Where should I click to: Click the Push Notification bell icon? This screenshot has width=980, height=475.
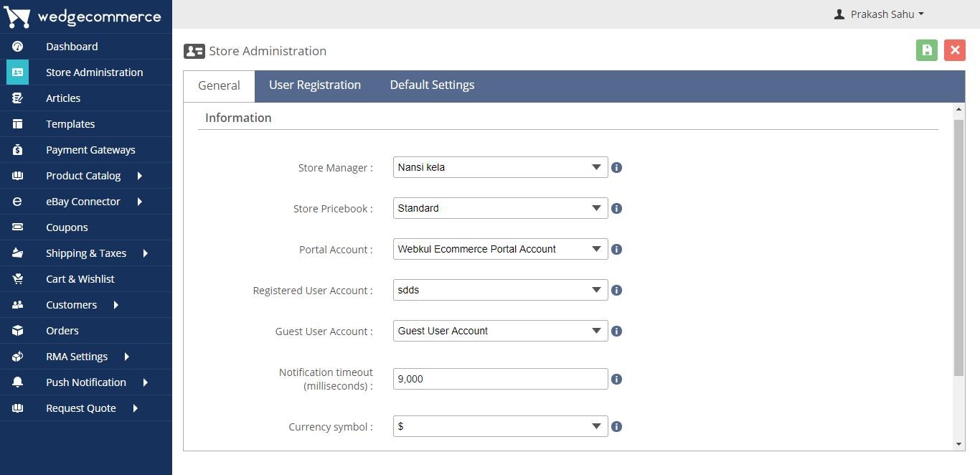click(x=18, y=382)
